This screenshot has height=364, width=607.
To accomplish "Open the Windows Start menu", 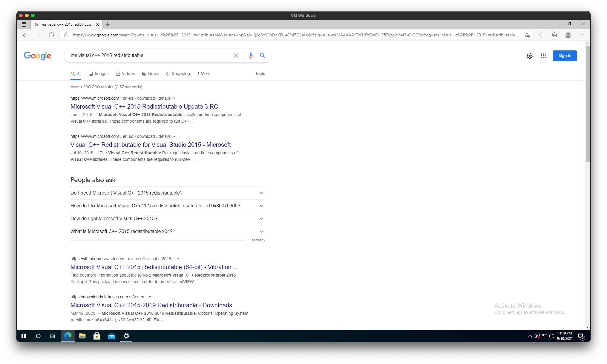I will pos(24,336).
